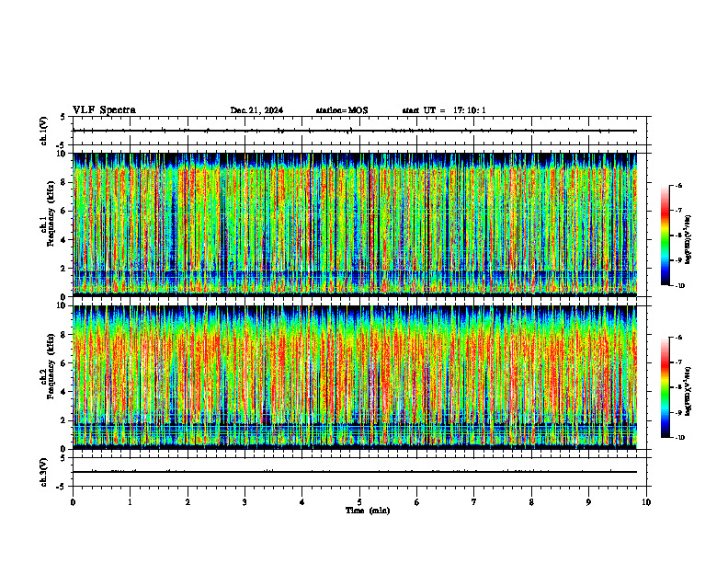
Task: Click tick label '8' on the time axis
Action: 531,502
